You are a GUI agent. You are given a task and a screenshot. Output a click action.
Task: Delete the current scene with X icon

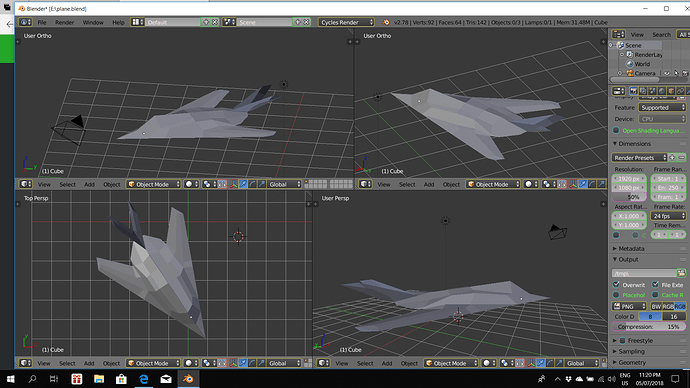pos(306,22)
